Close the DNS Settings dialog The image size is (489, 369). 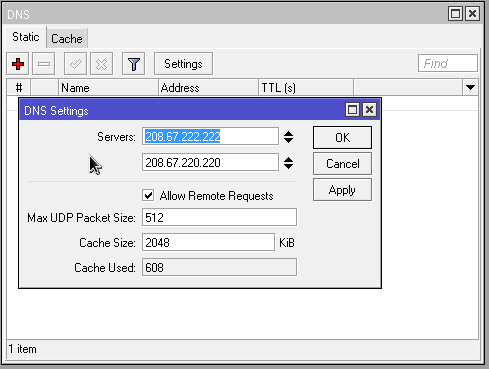369,110
